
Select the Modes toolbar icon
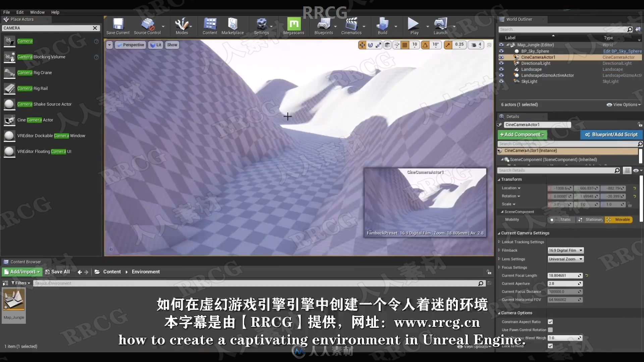click(182, 25)
